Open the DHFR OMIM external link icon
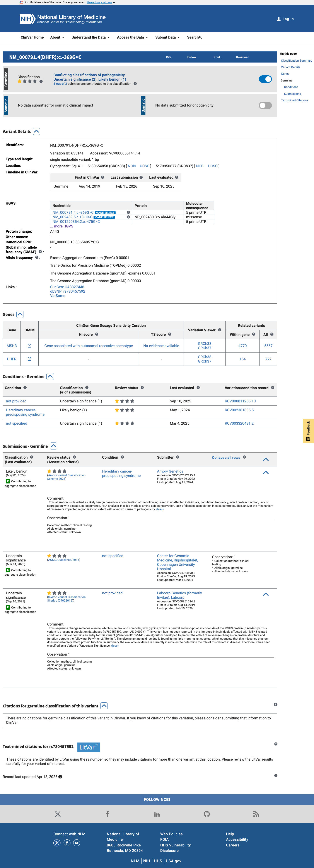Image resolution: width=314 pixels, height=868 pixels. click(x=29, y=359)
